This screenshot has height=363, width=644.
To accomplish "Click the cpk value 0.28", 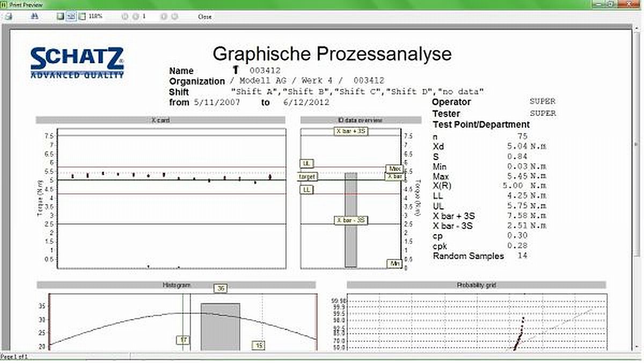I will 517,245.
